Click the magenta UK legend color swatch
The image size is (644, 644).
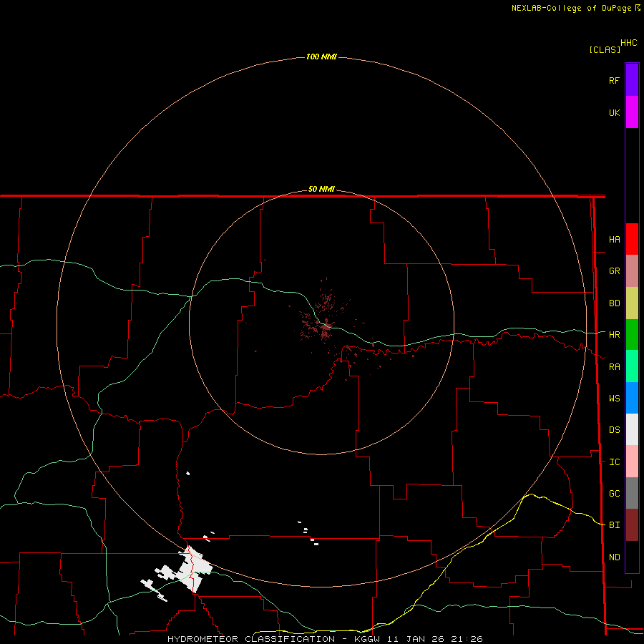coord(632,112)
